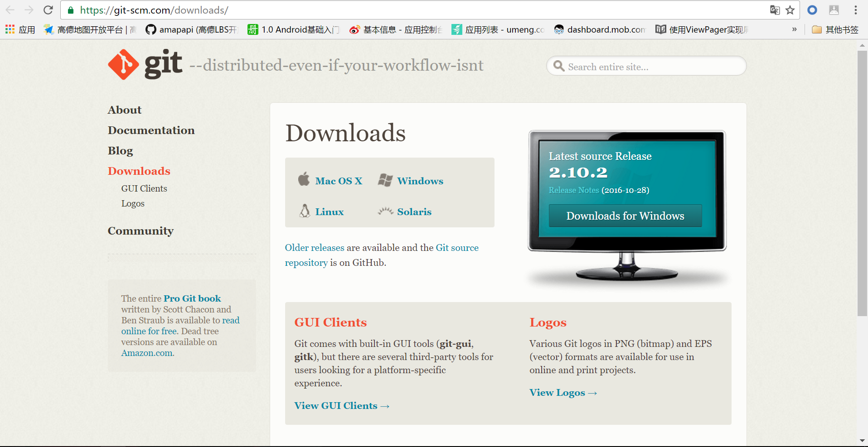Open the amapapi GitHub bookmark
This screenshot has width=868, height=447.
pyautogui.click(x=191, y=29)
